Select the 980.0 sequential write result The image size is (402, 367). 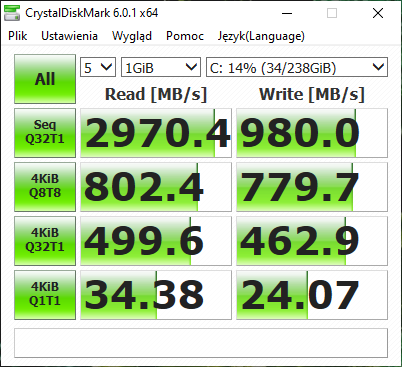[x=312, y=133]
